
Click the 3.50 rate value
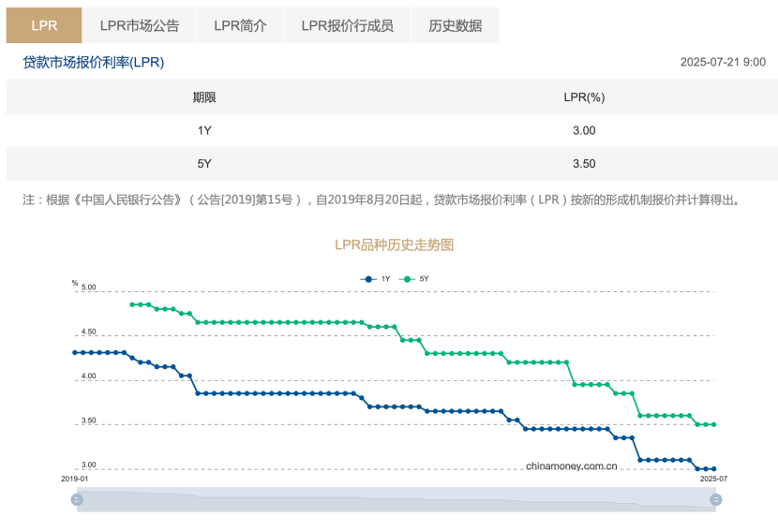pos(584,164)
